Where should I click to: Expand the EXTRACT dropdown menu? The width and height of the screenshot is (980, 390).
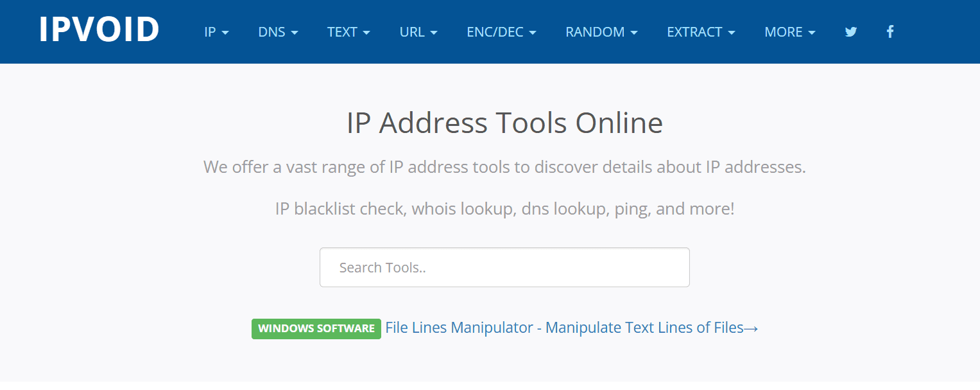tap(701, 31)
